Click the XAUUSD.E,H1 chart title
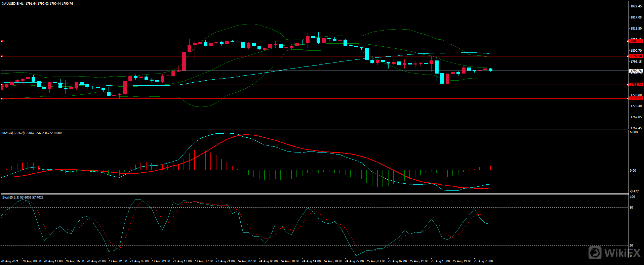 coord(13,4)
